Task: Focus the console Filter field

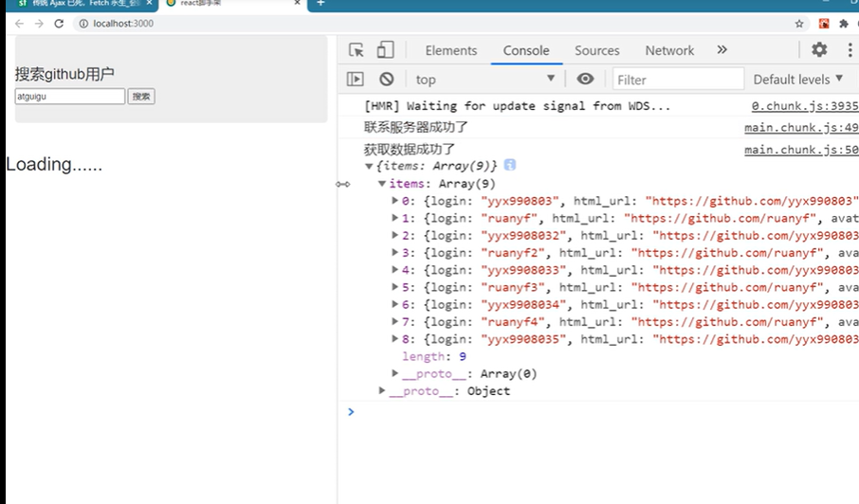Action: pos(678,80)
